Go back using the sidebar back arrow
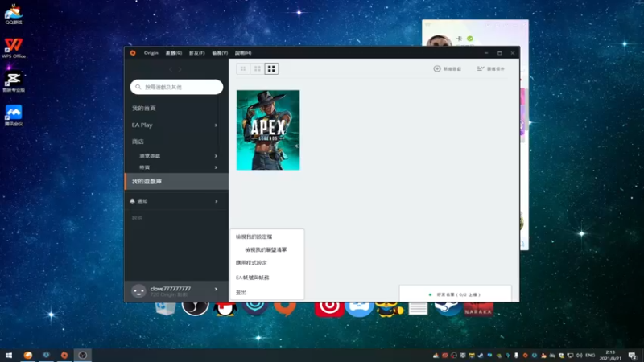The width and height of the screenshot is (644, 362). click(x=171, y=69)
